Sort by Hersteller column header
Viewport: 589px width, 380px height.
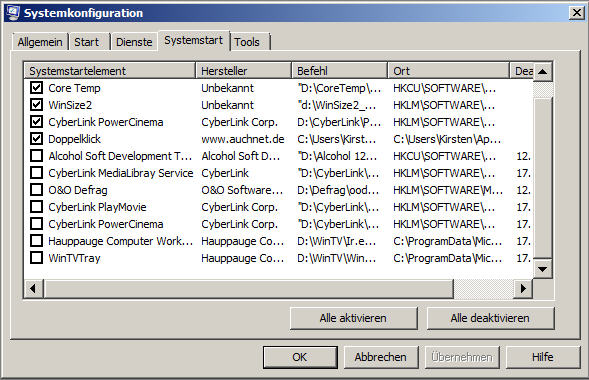[243, 71]
